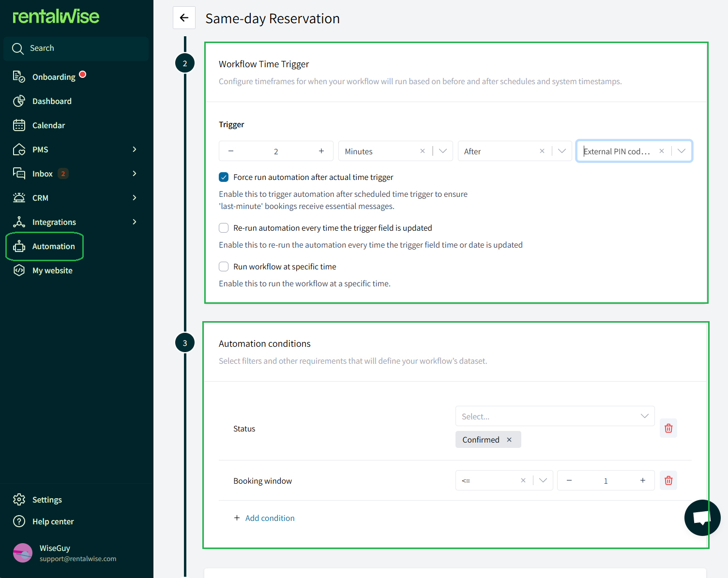Viewport: 728px width, 578px height.
Task: Delete the Status condition with trash icon
Action: 668,428
